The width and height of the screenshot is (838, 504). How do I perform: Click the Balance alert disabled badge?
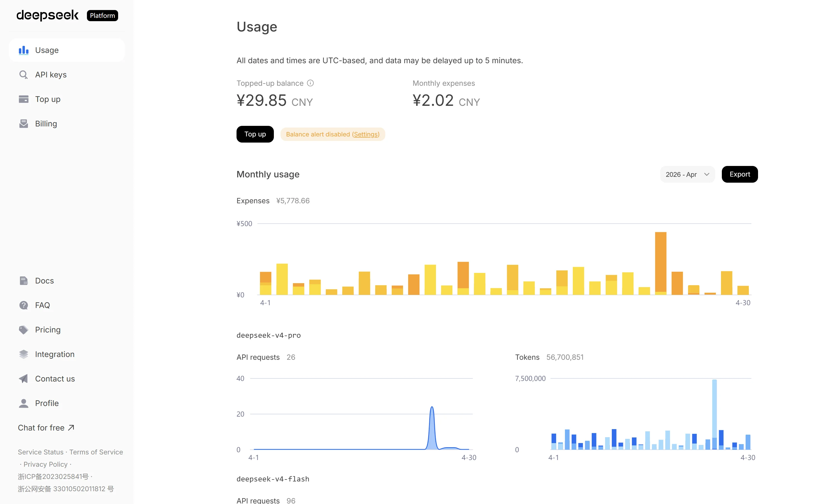click(333, 134)
